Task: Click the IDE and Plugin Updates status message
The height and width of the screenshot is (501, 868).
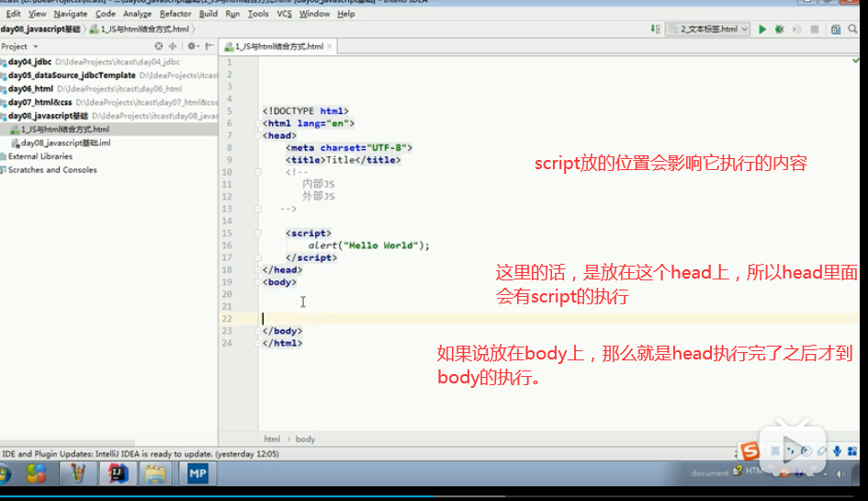Action: pos(141,454)
